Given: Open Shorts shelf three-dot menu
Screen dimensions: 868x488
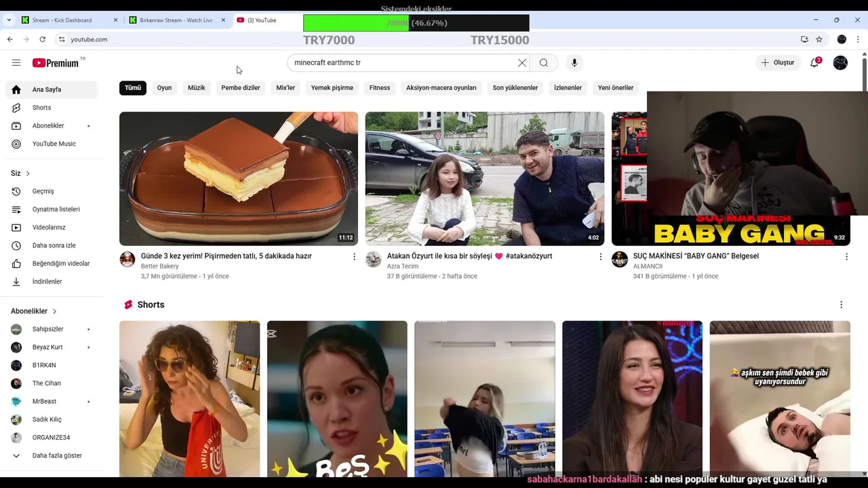Looking at the screenshot, I should (x=841, y=305).
